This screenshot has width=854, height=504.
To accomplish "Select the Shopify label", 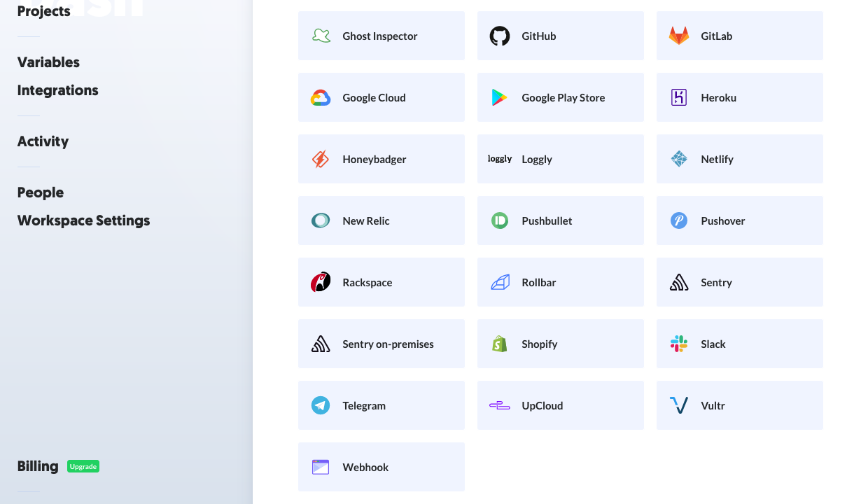I will [540, 344].
